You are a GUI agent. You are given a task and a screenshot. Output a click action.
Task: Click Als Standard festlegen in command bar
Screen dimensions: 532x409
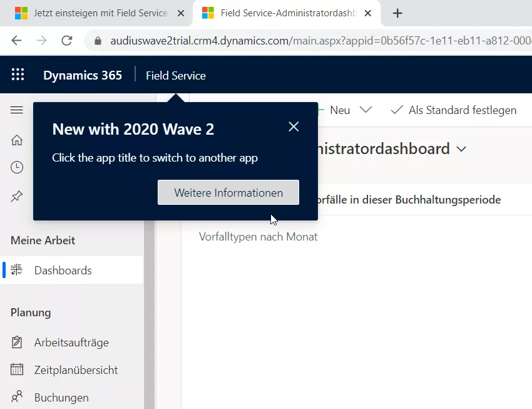click(x=454, y=110)
